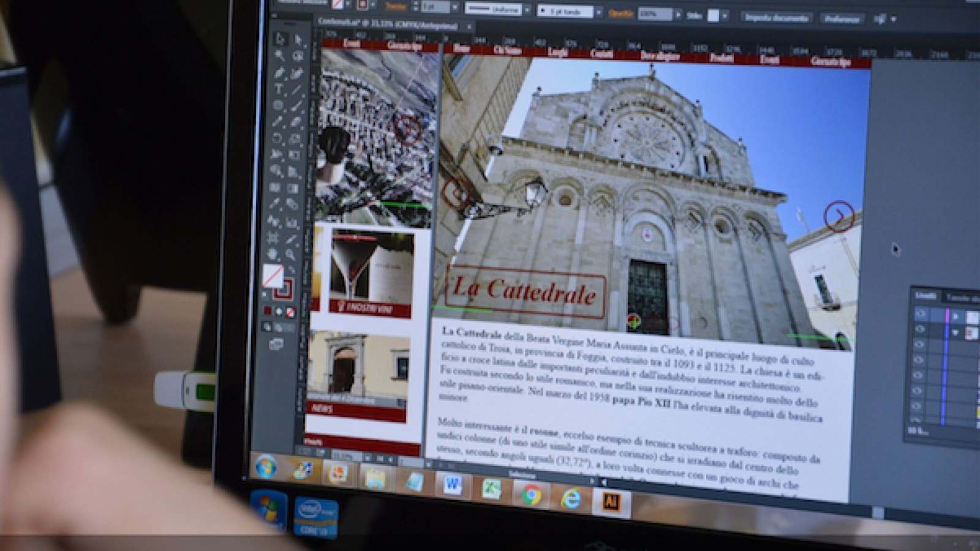Open Google Chrome from the taskbar
980x551 pixels.
(531, 495)
